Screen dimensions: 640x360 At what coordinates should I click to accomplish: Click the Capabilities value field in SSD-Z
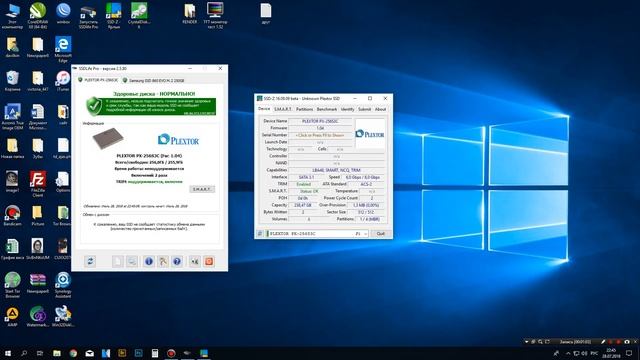click(x=336, y=170)
